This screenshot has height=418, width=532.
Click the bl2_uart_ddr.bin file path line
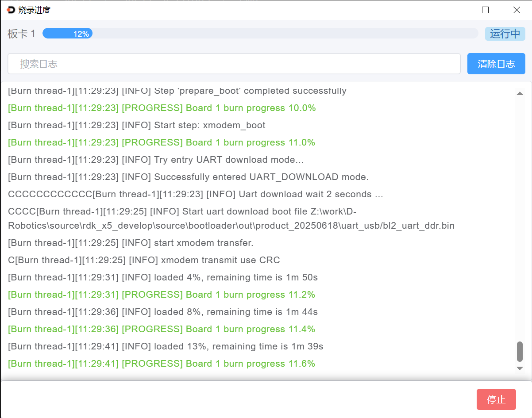pyautogui.click(x=231, y=226)
